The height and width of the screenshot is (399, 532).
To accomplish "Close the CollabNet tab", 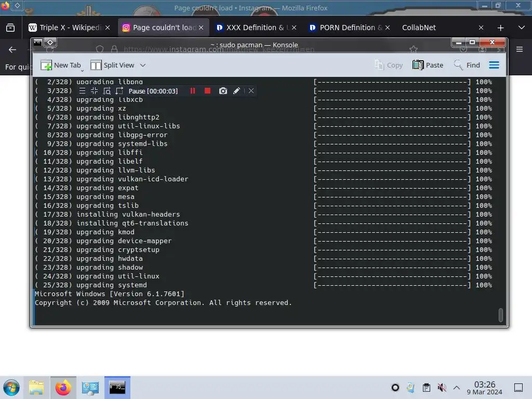I will click(x=481, y=28).
